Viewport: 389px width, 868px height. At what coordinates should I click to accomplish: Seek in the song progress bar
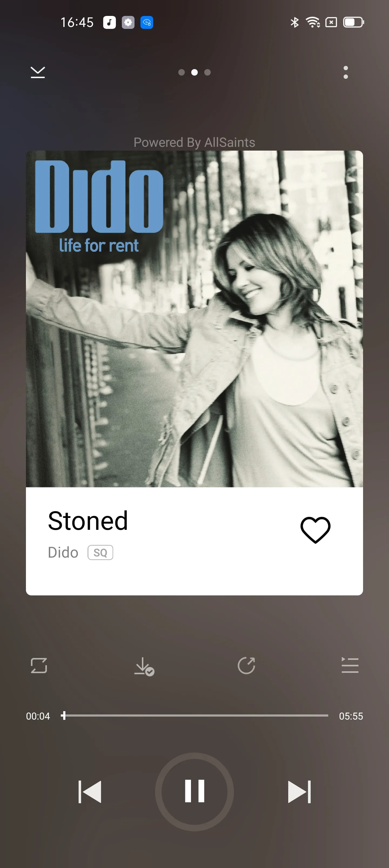194,715
